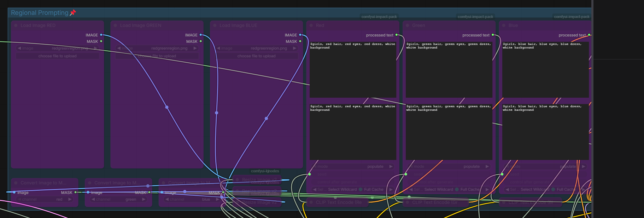Screen dimensions: 644x218
Task: Click the Load Image BLUE collapse dot
Action: (215, 25)
